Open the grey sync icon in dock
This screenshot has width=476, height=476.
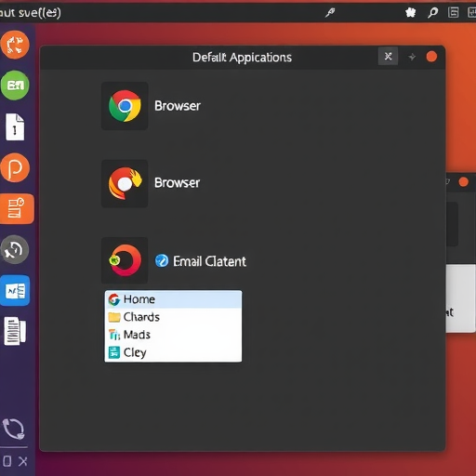point(15,249)
